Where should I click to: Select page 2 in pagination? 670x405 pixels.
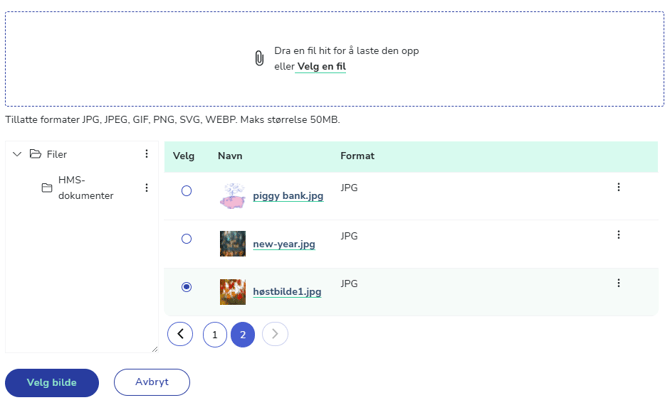tap(243, 335)
